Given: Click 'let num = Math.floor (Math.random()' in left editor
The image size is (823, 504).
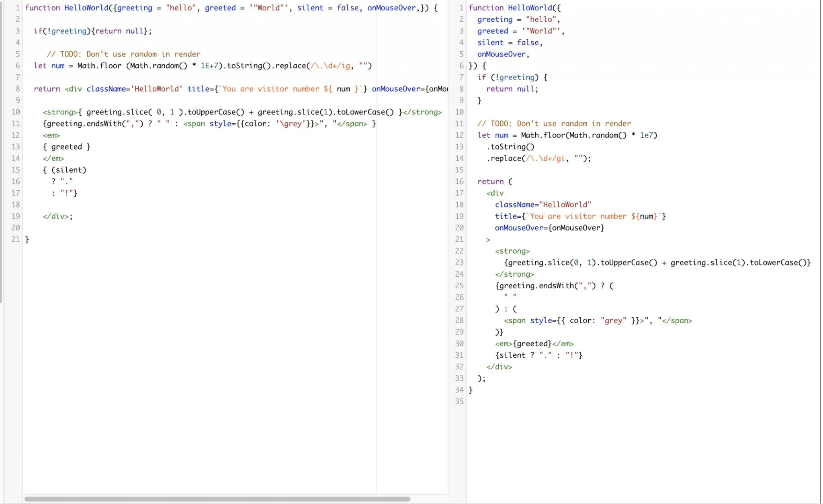Looking at the screenshot, I should pos(111,65).
